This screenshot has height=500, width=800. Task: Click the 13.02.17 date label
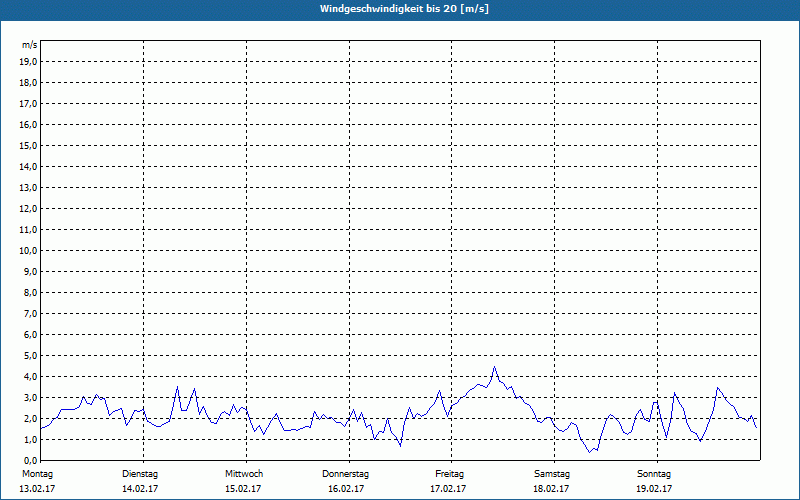pos(38,489)
